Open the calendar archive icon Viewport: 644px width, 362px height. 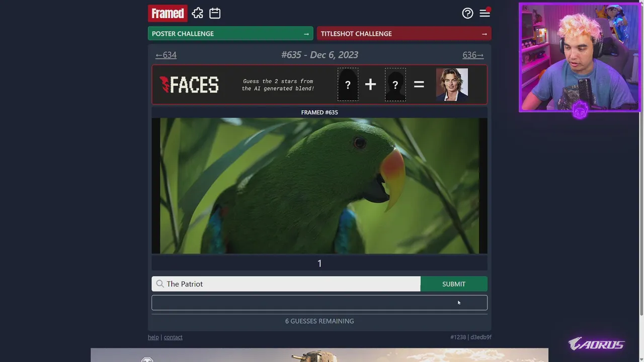tap(215, 14)
